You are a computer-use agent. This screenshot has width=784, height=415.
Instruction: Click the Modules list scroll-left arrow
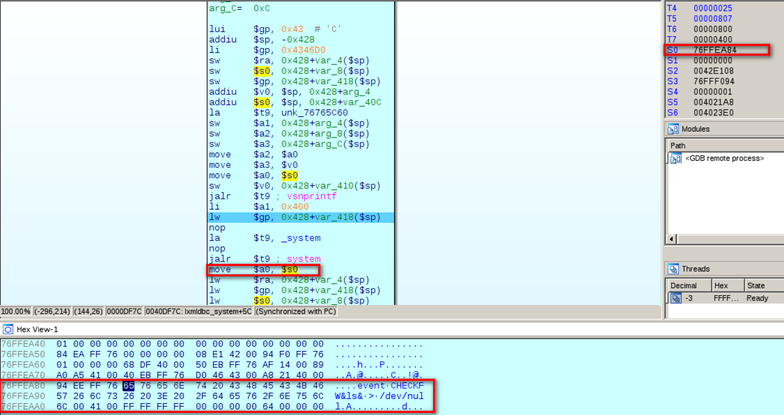(672, 238)
